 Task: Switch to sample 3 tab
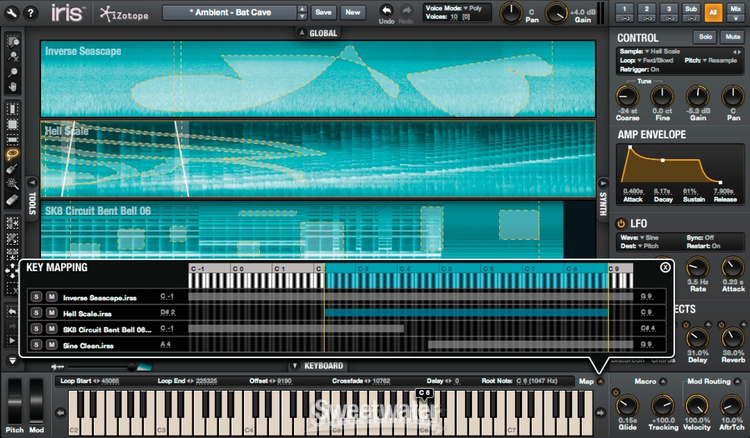tap(669, 9)
